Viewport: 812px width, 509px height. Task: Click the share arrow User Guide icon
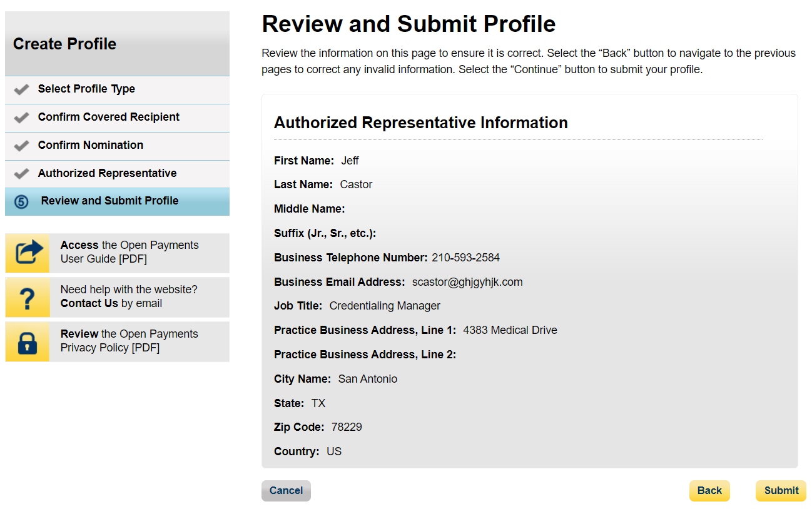28,253
